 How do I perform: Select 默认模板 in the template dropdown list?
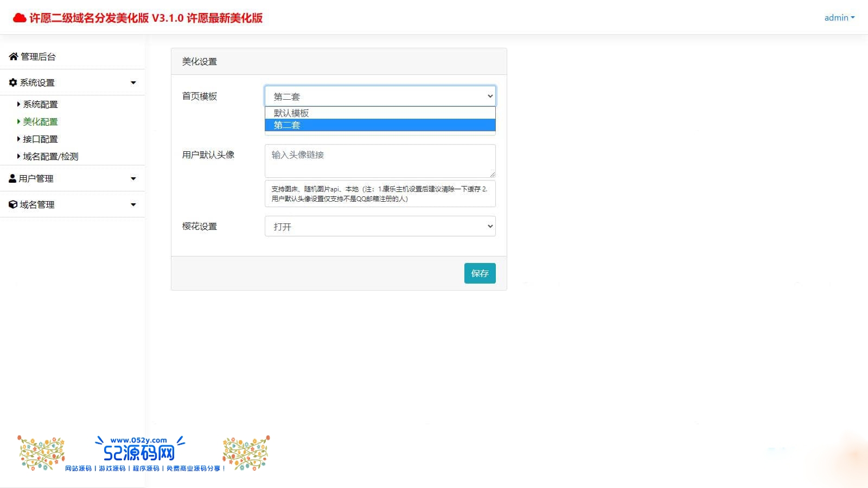coord(291,113)
